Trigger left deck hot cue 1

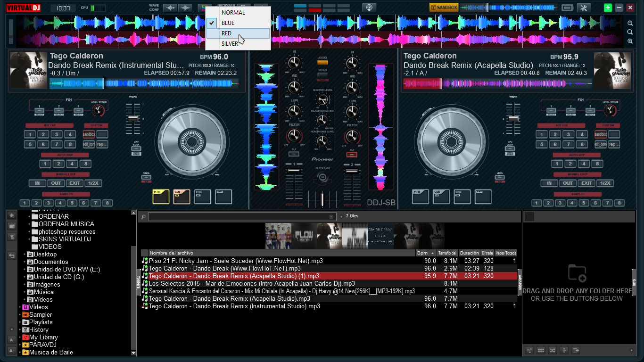(30, 134)
